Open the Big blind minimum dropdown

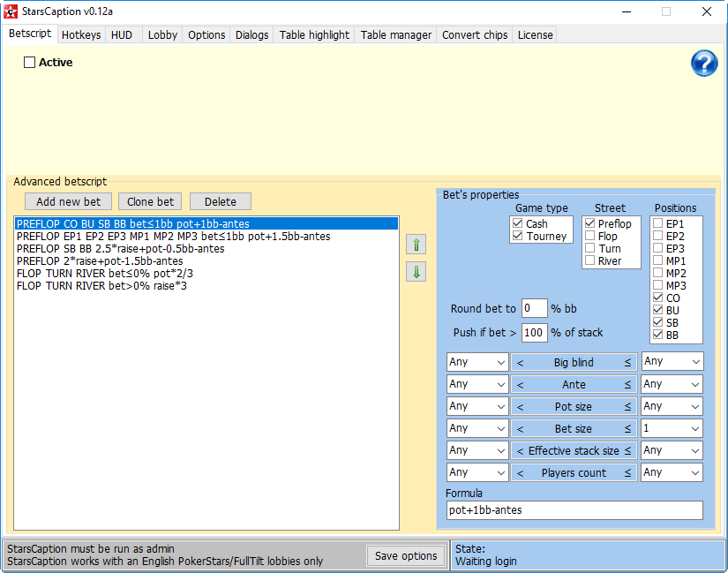[477, 362]
